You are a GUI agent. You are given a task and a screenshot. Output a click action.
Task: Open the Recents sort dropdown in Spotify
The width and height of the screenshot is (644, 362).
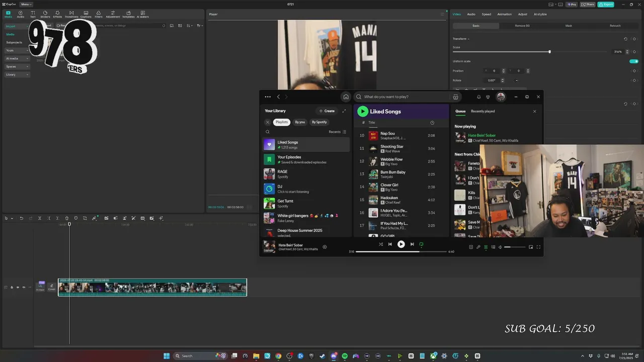337,132
